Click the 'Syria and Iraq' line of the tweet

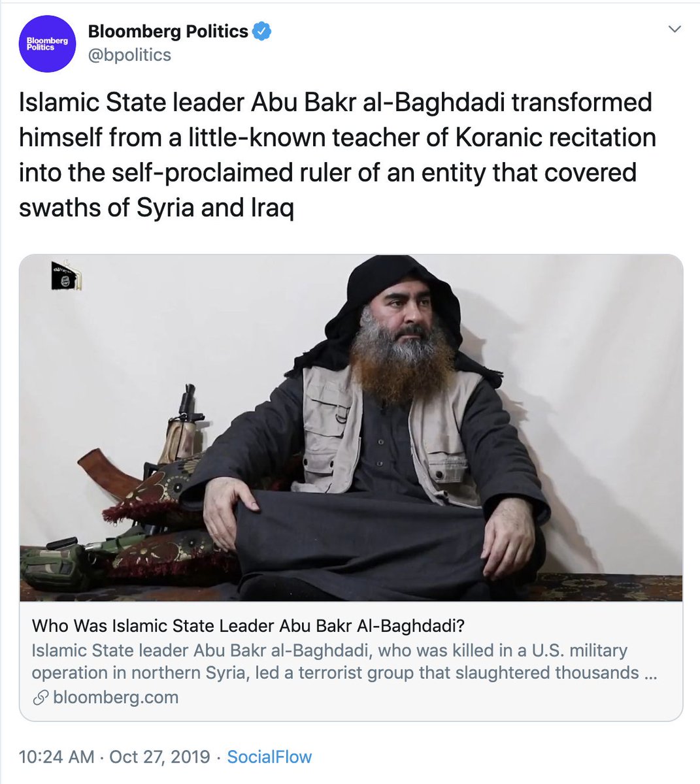156,208
